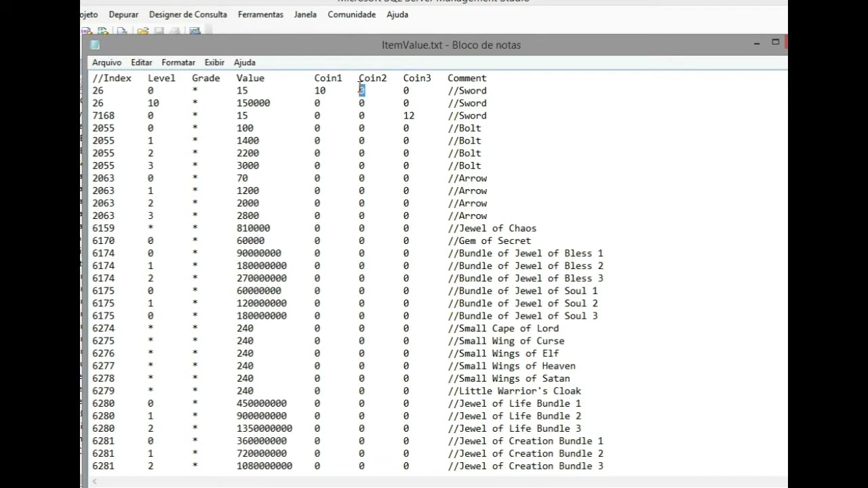Click the //Small Wings of Heaven comment
This screenshot has height=488, width=868.
[x=512, y=366]
